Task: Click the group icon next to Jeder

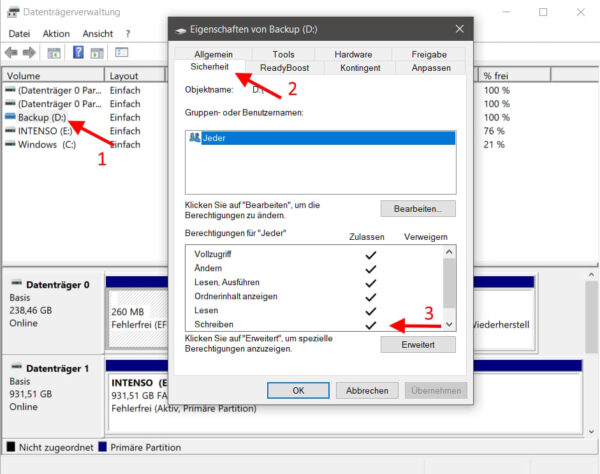Action: click(x=195, y=137)
